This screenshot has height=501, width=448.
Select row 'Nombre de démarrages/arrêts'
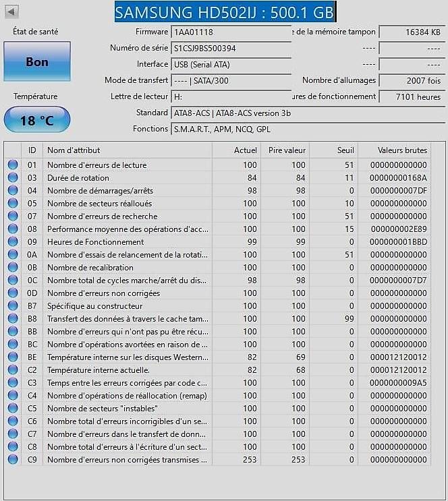click(x=218, y=190)
